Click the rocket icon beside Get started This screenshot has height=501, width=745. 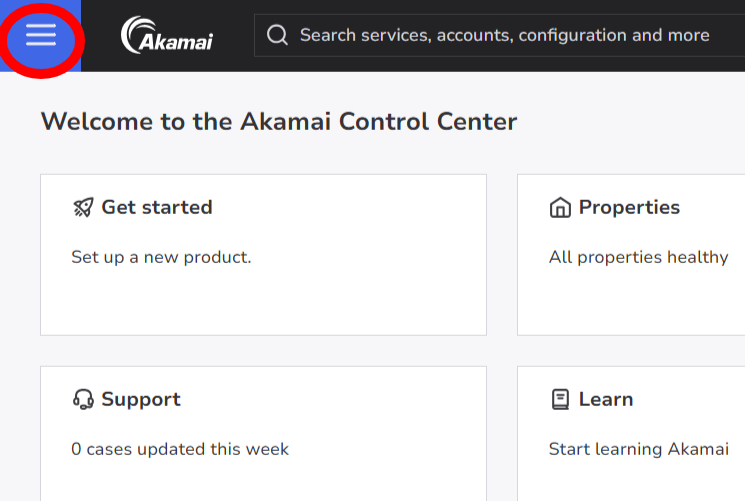tap(83, 208)
